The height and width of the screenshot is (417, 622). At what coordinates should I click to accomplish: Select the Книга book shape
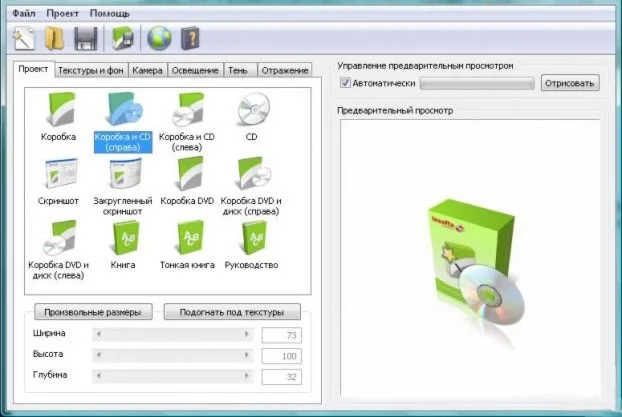(x=123, y=245)
